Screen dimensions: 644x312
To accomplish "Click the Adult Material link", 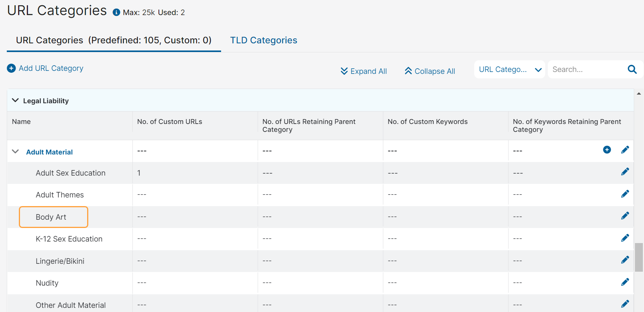I will [49, 152].
